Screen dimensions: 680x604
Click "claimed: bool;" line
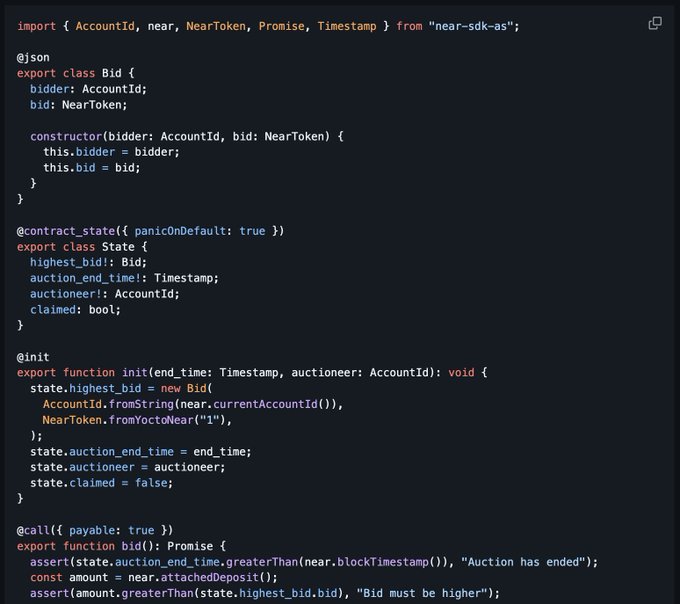click(x=75, y=310)
